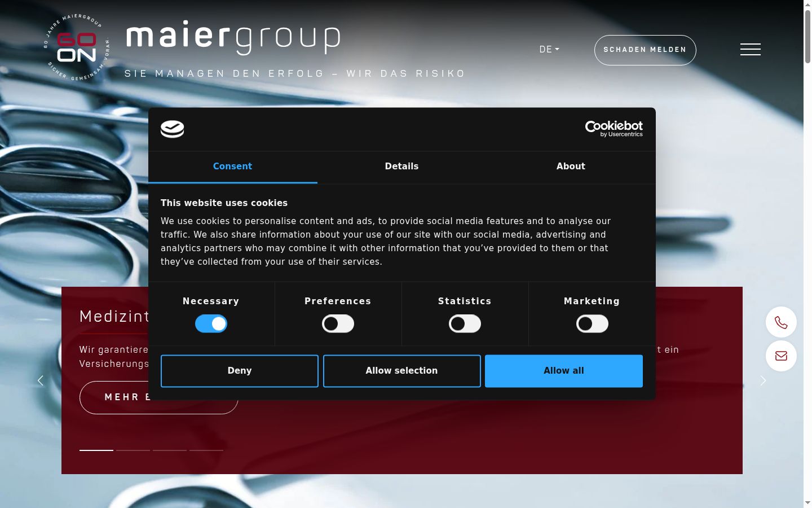The height and width of the screenshot is (508, 812).
Task: Expand the DE language dropdown
Action: [x=549, y=50]
